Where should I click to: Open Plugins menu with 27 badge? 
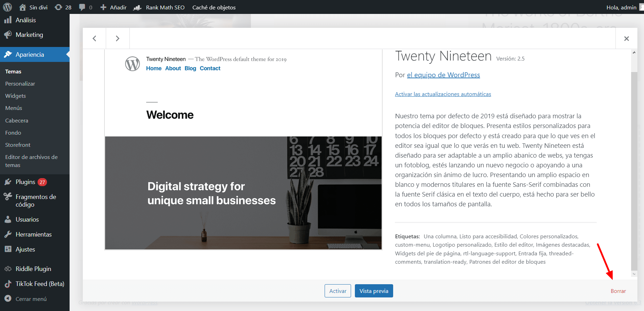[35, 182]
